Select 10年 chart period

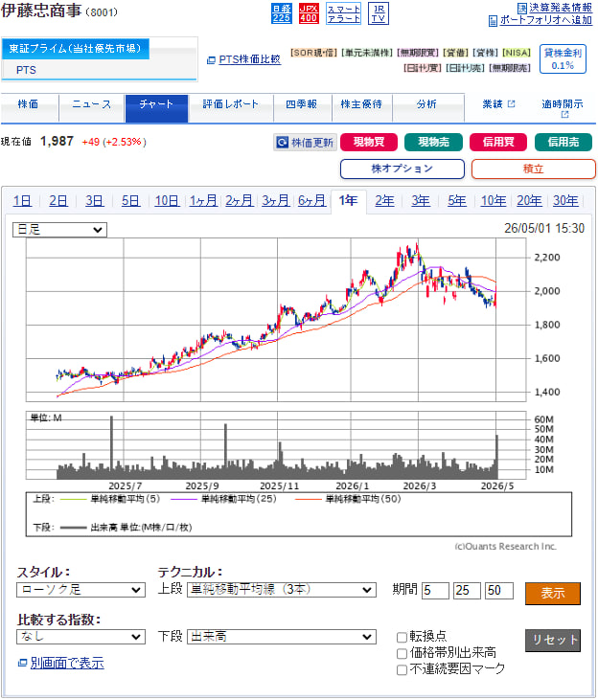pos(494,201)
